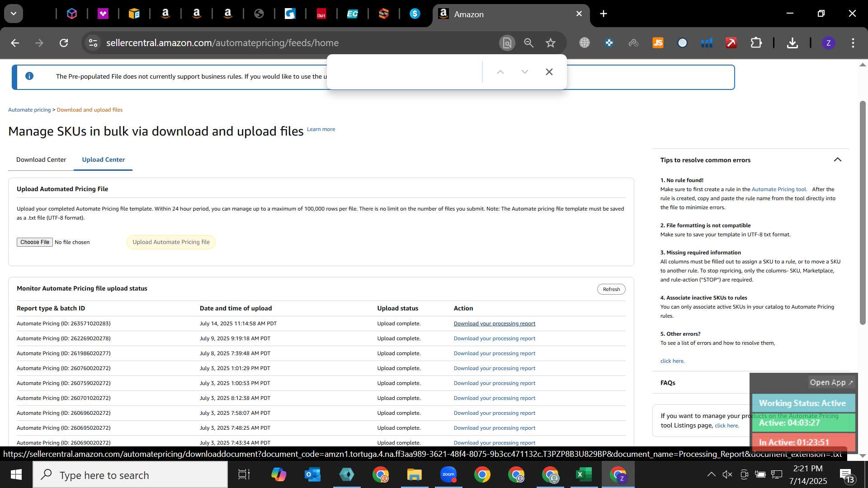The width and height of the screenshot is (868, 488).
Task: Open Chrome three-dot menu
Action: (853, 43)
